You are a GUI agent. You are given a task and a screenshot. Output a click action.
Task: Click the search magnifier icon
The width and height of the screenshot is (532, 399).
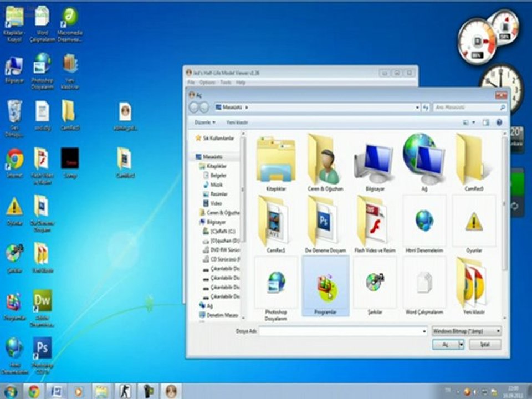click(x=503, y=108)
